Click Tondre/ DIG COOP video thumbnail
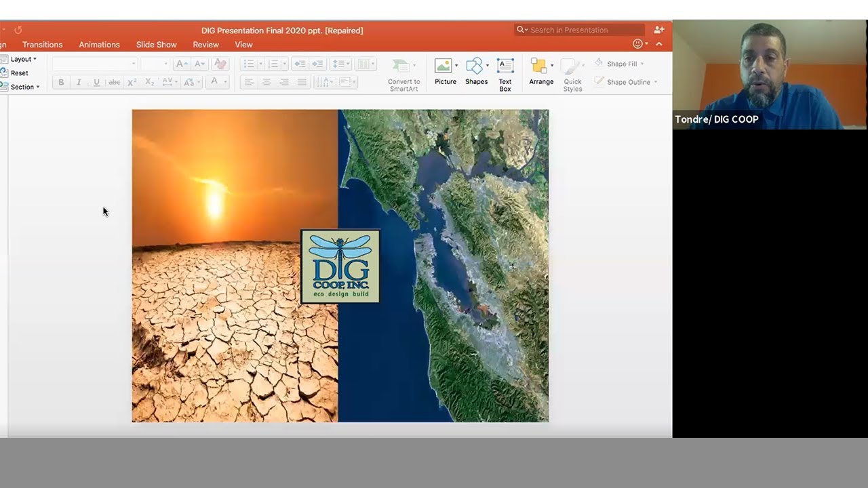This screenshot has width=868, height=488. [x=770, y=75]
